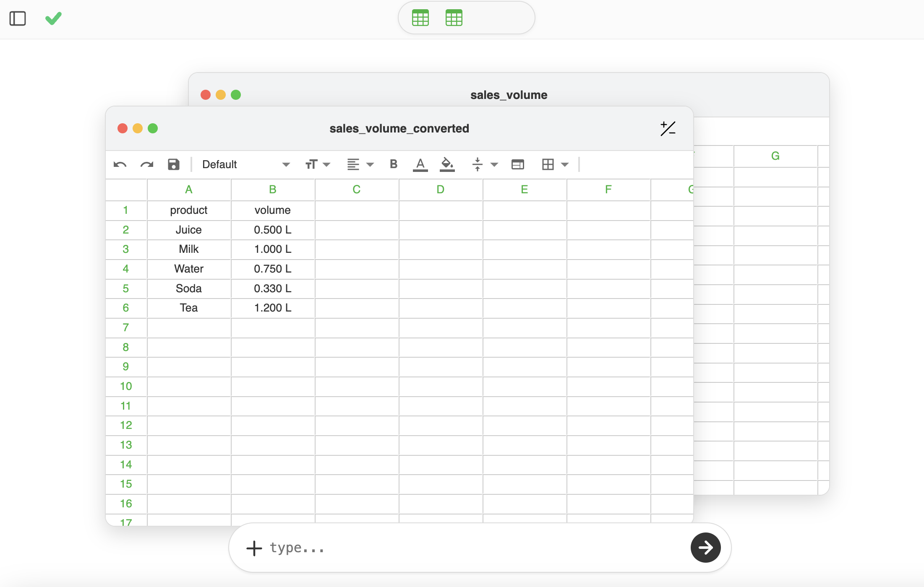Click the 'volume' header cell
The height and width of the screenshot is (587, 924).
point(273,210)
